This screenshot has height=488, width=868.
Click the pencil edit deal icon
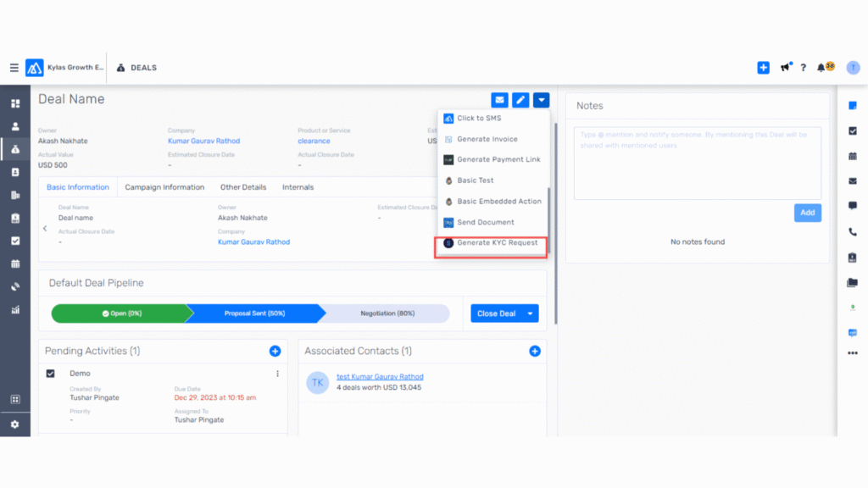click(x=520, y=100)
